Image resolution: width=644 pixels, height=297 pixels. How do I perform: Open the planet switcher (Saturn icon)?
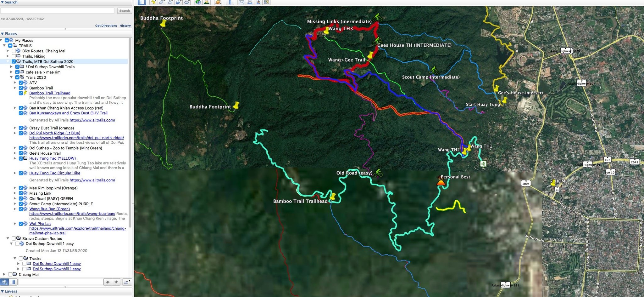coord(218,2)
